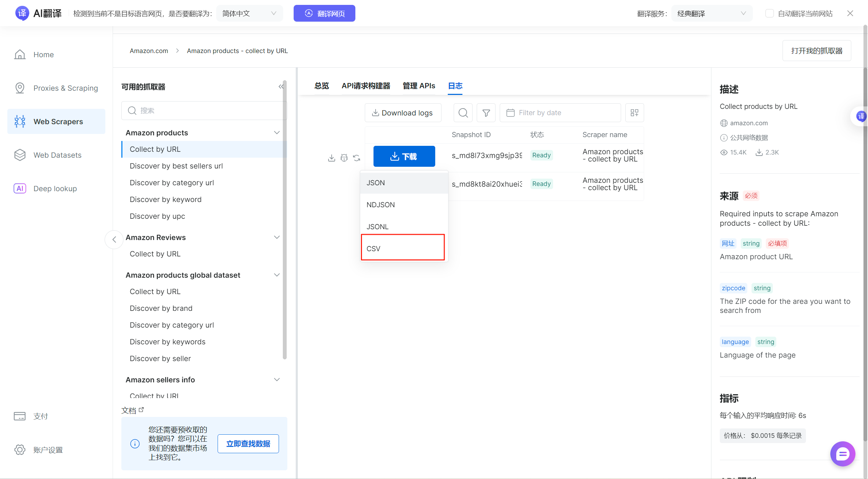
Task: Switch to the 管理 APIs tab
Action: coord(419,86)
